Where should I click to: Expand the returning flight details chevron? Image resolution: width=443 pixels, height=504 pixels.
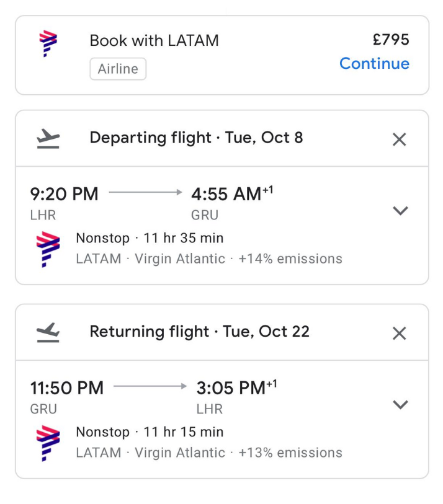pyautogui.click(x=401, y=405)
